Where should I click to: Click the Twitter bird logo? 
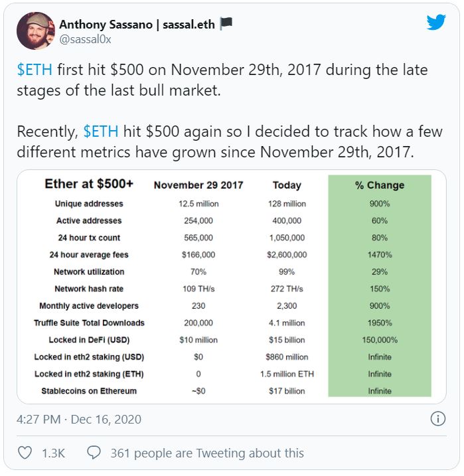point(436,22)
